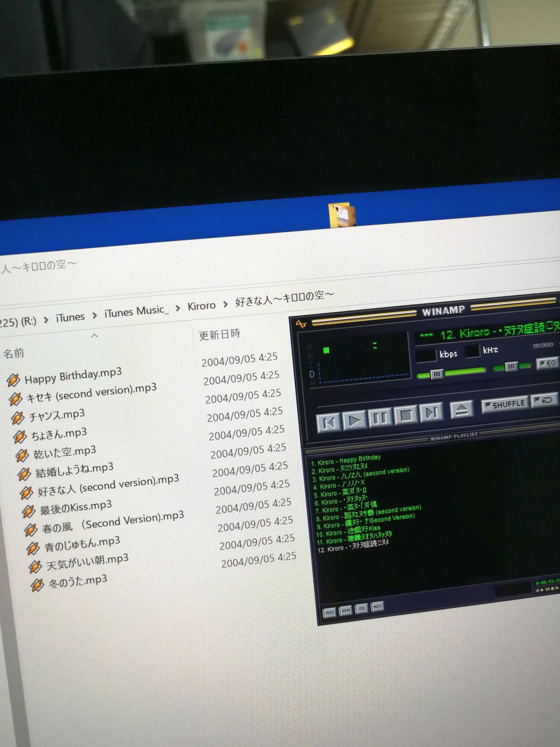Click the Winamp balance slider handle
Screen dimensions: 560x747
click(x=511, y=366)
